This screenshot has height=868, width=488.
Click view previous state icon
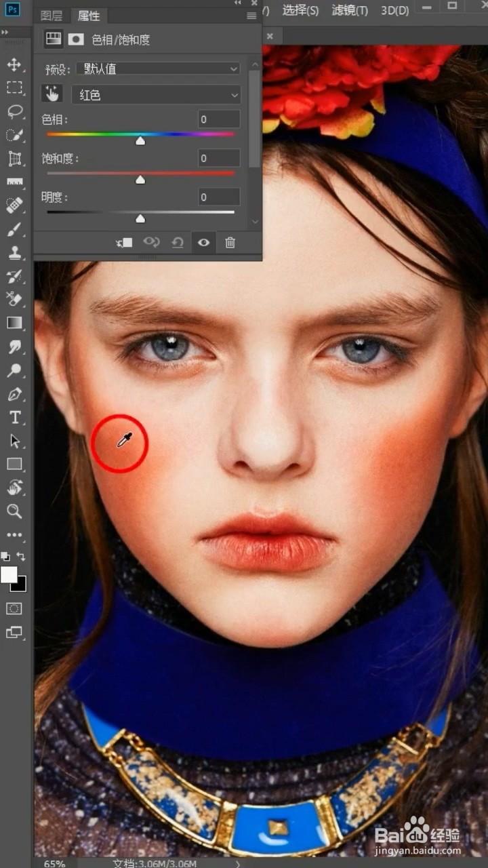[x=150, y=242]
